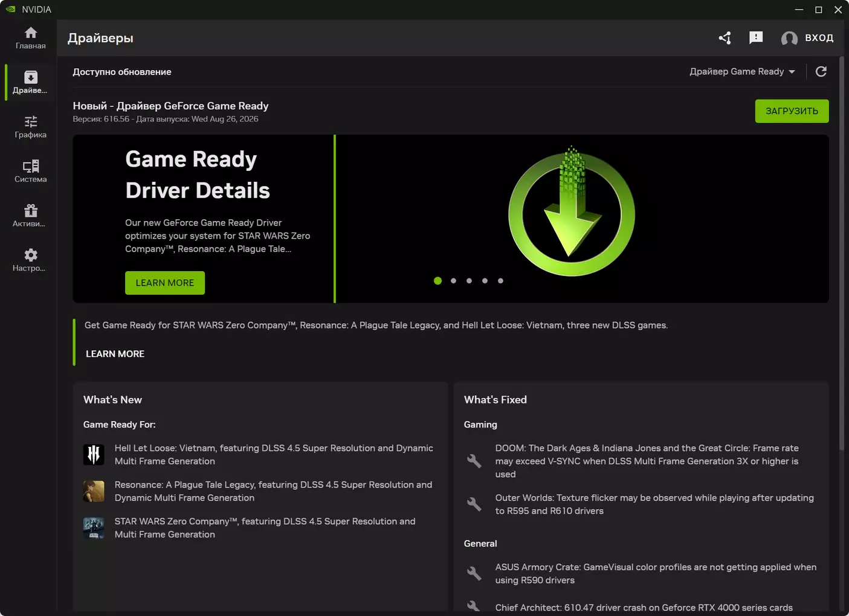
Task: Click the 'Chief Architect: 610.47 driver crash' text
Action: (644, 608)
